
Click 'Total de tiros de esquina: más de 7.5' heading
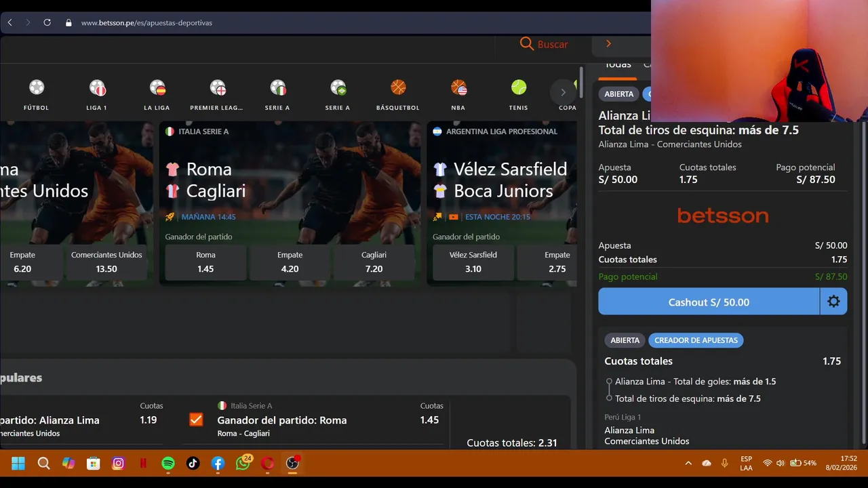(x=698, y=130)
